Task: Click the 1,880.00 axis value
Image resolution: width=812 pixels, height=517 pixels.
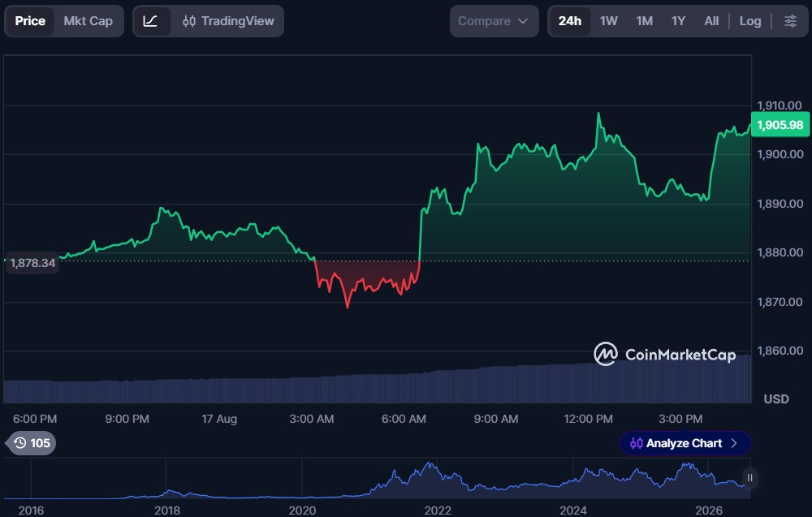Action: pos(780,252)
